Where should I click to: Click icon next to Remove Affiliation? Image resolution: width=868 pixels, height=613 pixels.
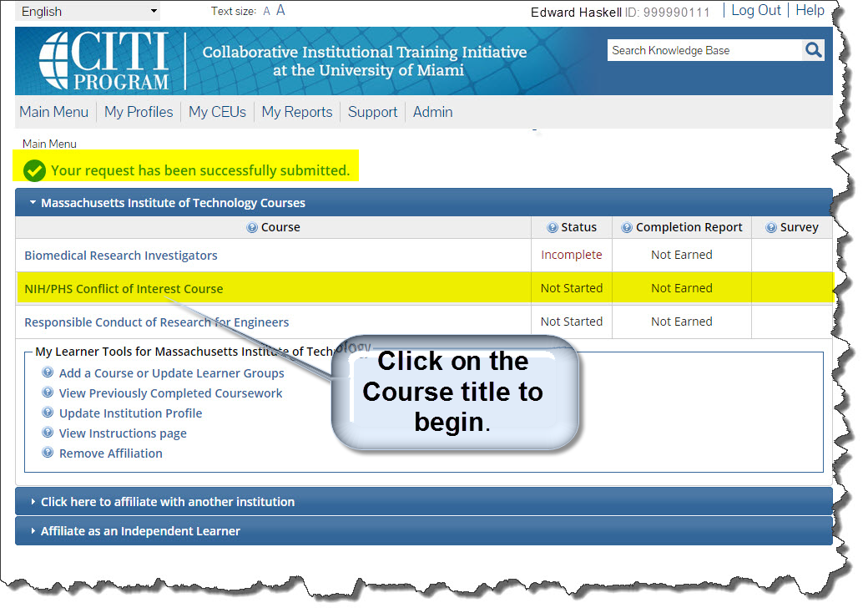pos(48,453)
